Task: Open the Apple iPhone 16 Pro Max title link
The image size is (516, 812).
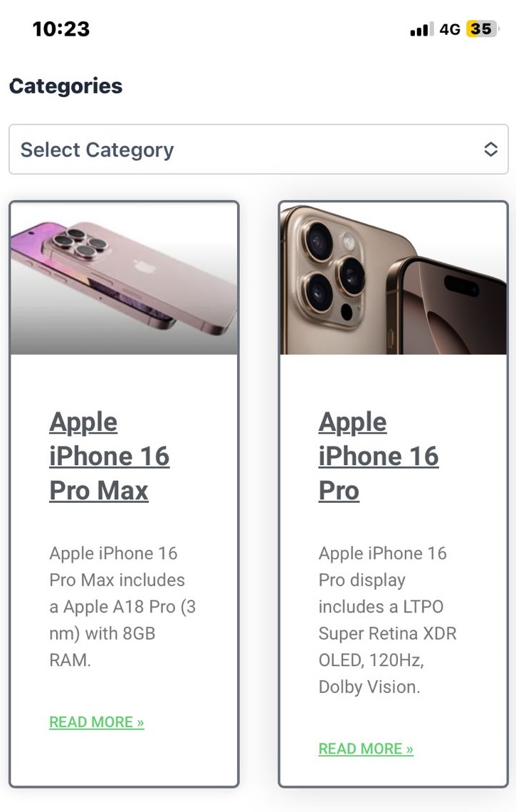Action: tap(109, 456)
